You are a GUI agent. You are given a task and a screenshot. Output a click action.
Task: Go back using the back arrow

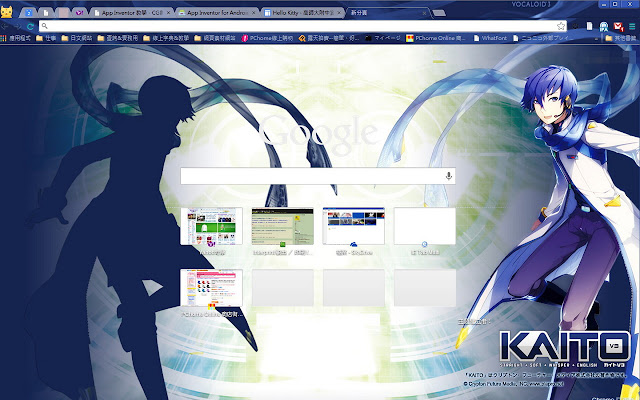tap(6, 27)
